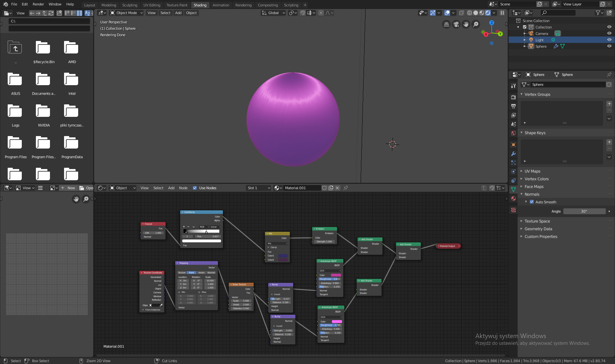Switch viewport to Wireframe shading
The width and height of the screenshot is (615, 364).
[469, 13]
